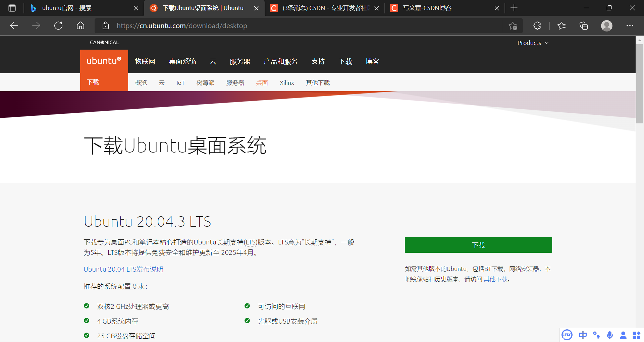
Task: Click the Ubuntu logo in navigation
Action: pyautogui.click(x=104, y=61)
